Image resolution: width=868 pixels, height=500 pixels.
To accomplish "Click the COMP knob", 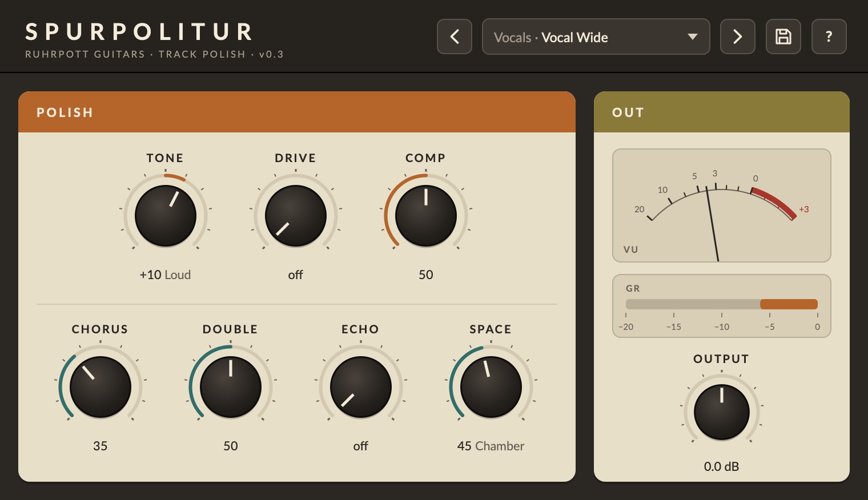I will point(426,216).
